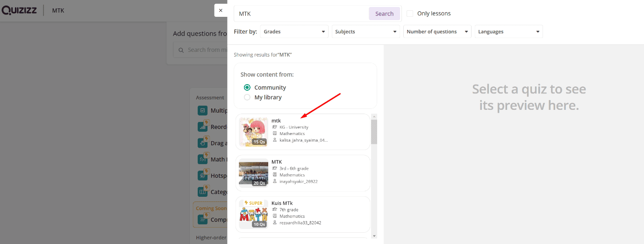Click the Coming Soon label
This screenshot has width=644, height=244.
211,208
